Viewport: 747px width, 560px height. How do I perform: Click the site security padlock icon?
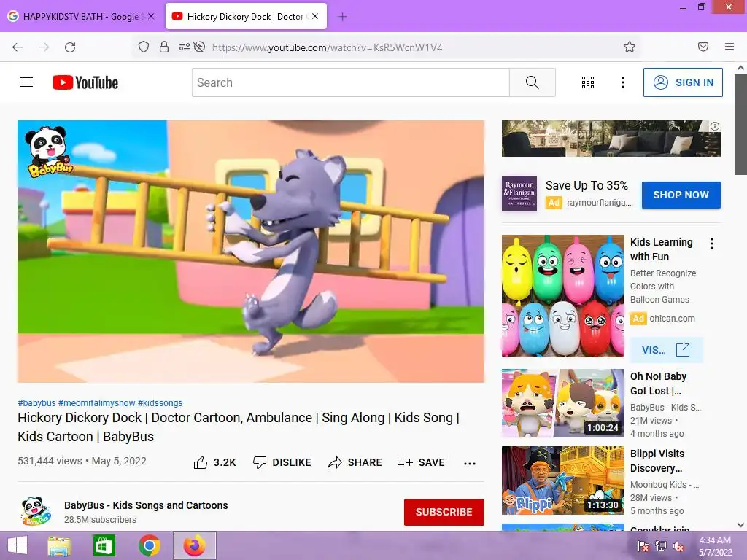164,47
